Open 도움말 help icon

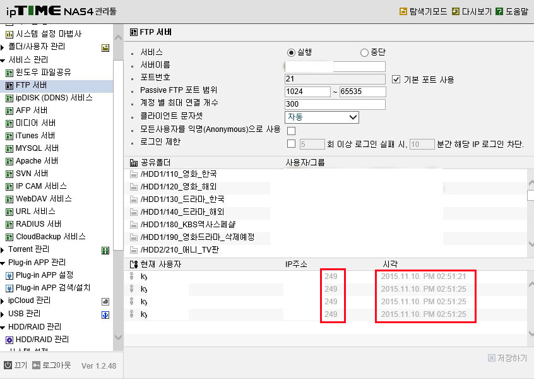coord(499,11)
